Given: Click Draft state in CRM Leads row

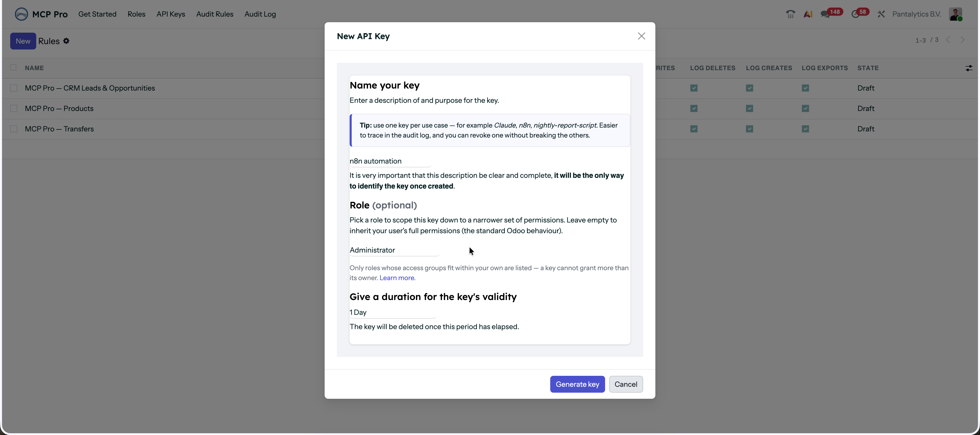Looking at the screenshot, I should pyautogui.click(x=866, y=88).
